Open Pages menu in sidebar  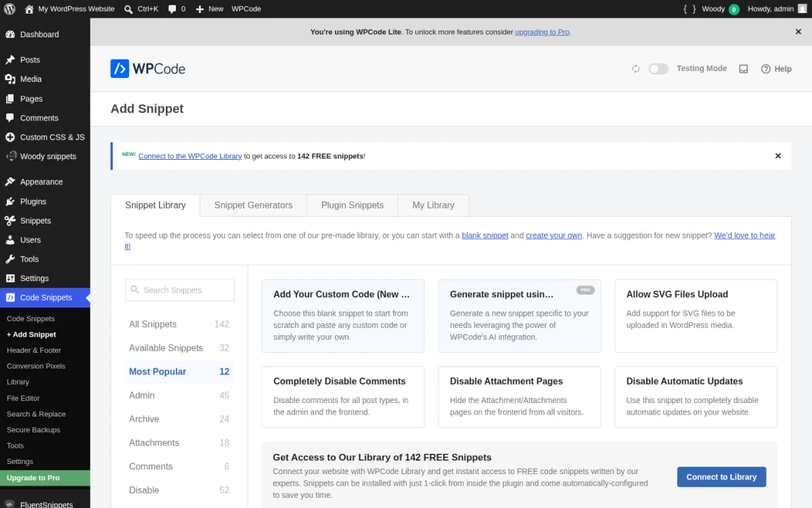(x=45, y=99)
